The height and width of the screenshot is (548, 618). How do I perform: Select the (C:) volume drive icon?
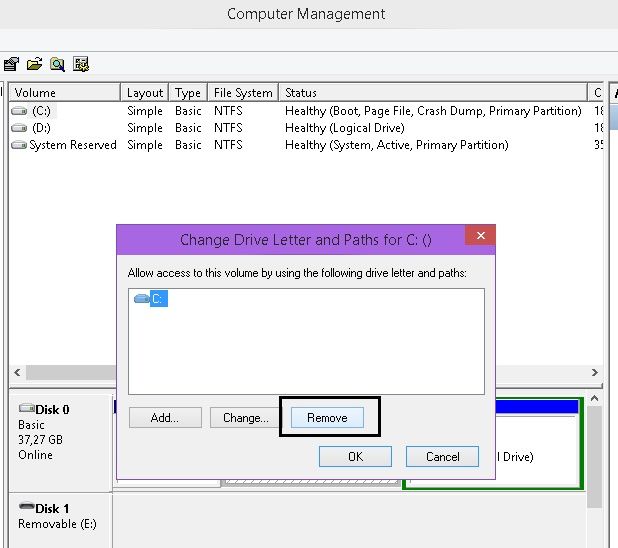[19, 111]
